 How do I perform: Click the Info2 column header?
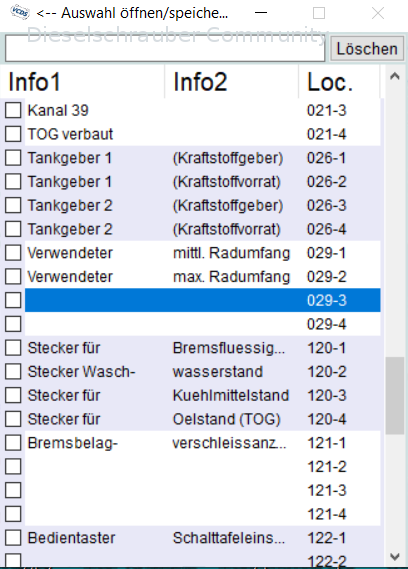coord(232,82)
